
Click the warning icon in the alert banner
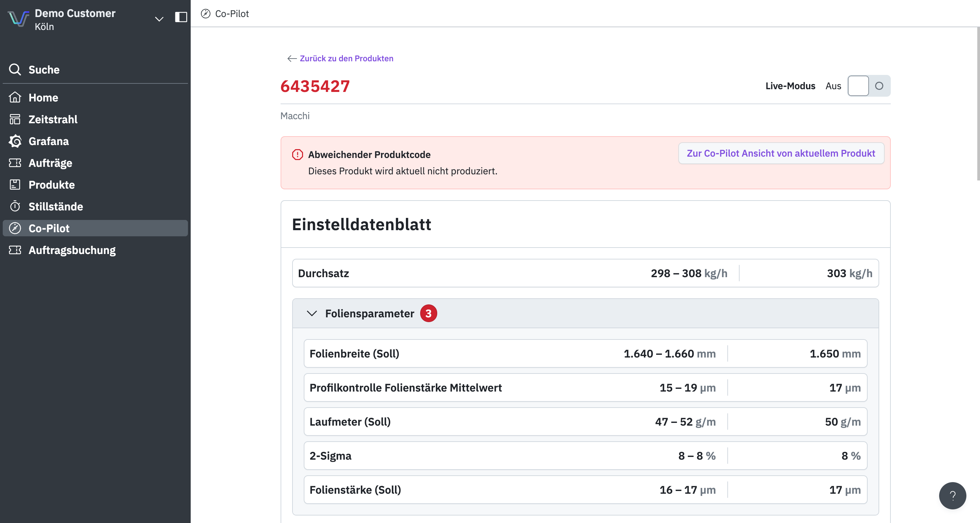coord(297,155)
